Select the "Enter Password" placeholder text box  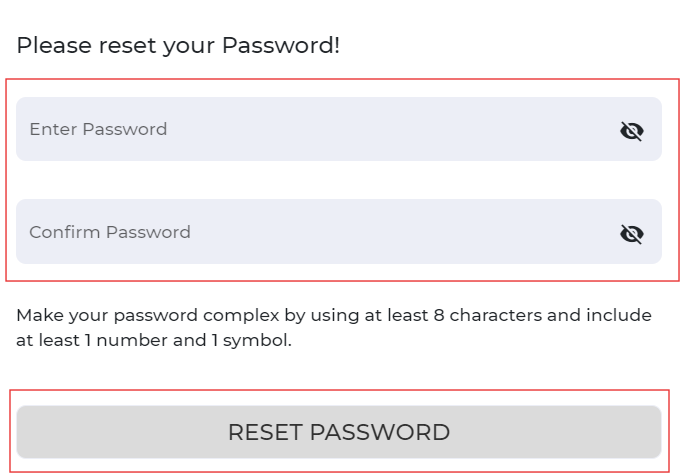[339, 129]
